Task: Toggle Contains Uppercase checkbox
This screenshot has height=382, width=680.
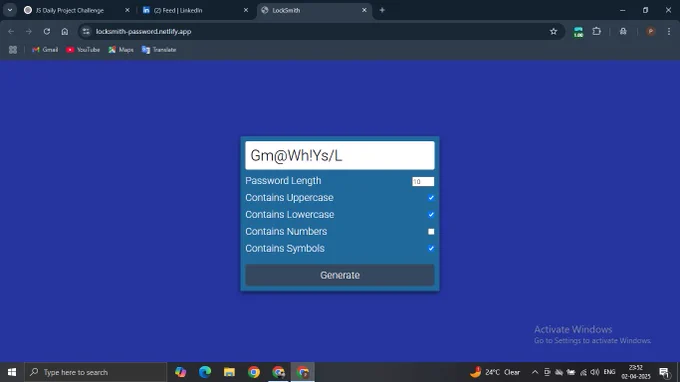Action: coord(431,198)
